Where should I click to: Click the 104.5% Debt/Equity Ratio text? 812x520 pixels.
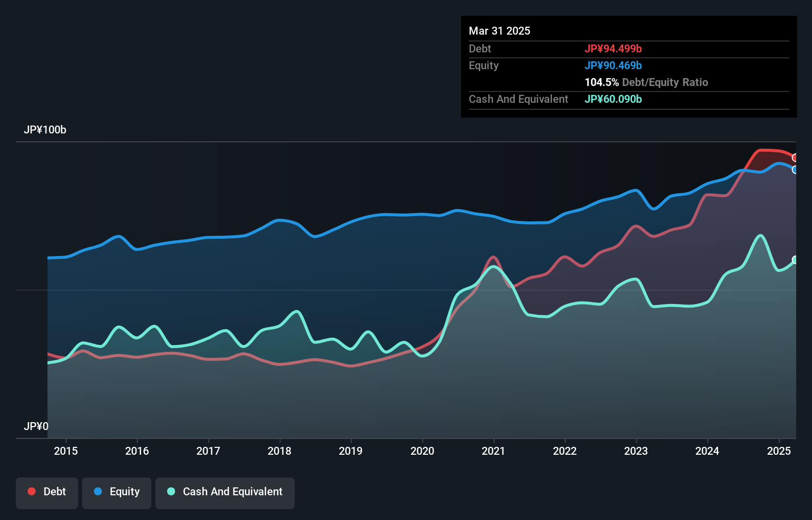point(646,82)
